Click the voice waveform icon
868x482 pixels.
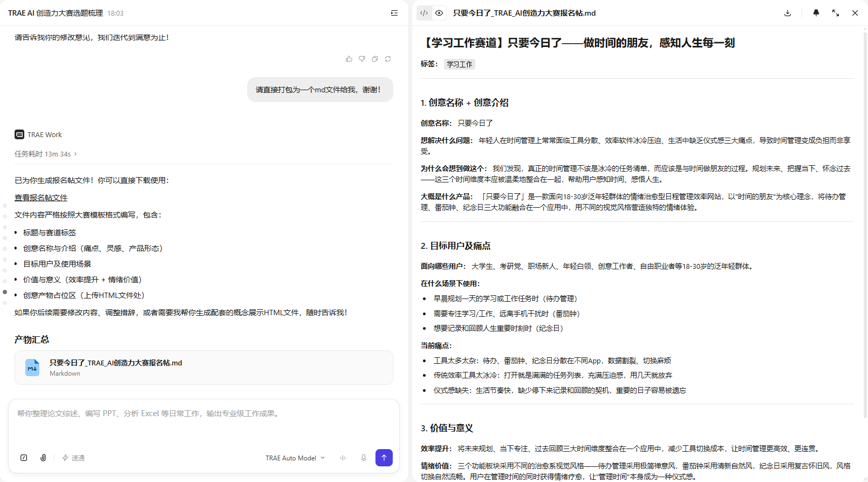point(343,458)
